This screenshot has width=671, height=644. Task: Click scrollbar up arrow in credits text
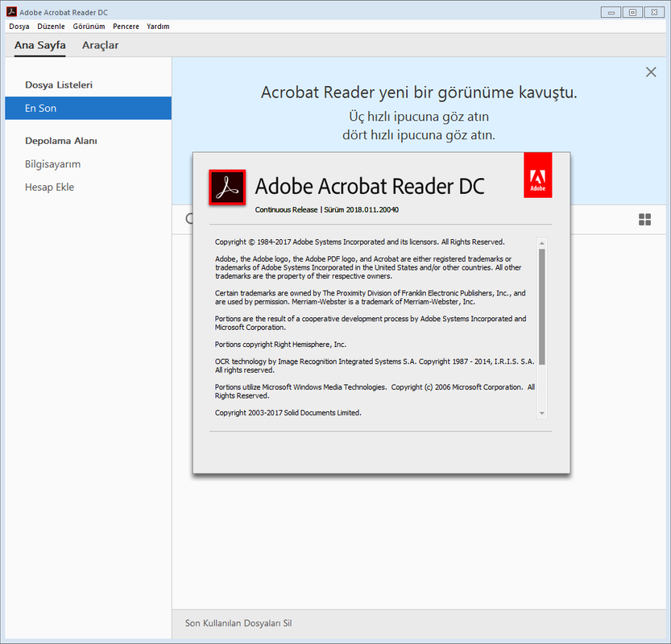542,243
